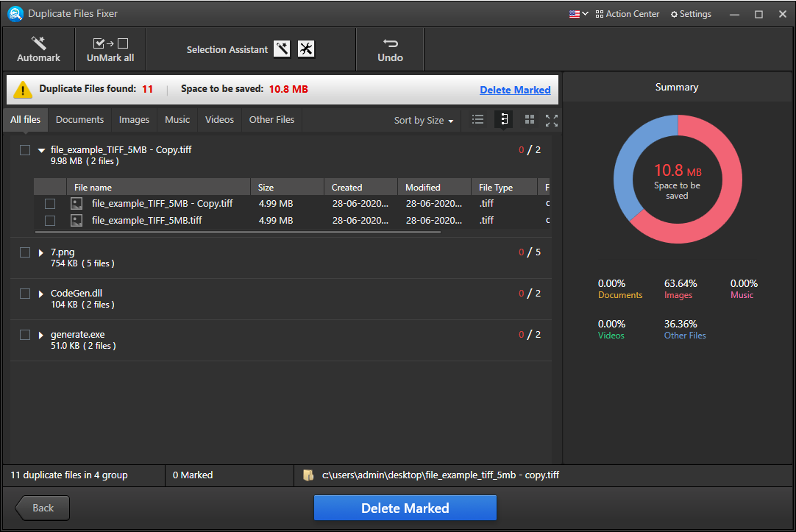Expand the CodeGen.dll group
This screenshot has height=532, width=796.
41,294
